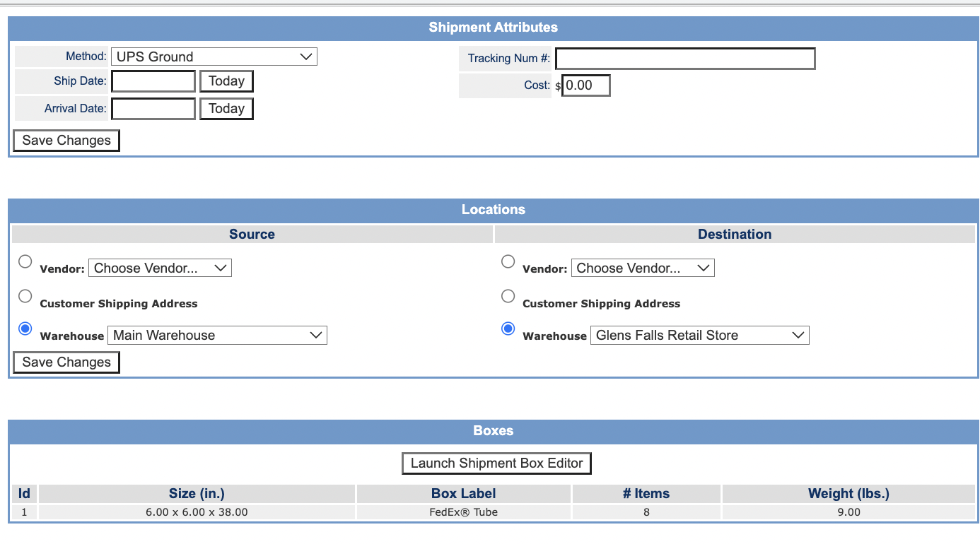
Task: Open the shipping Method dropdown
Action: coord(214,57)
